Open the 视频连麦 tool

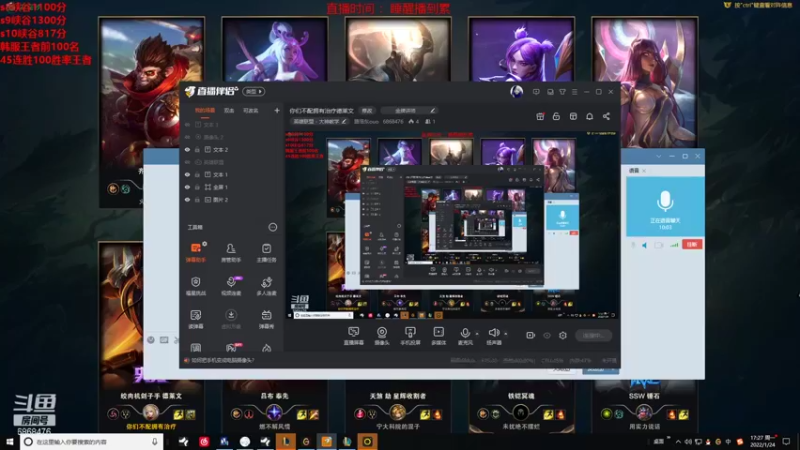[231, 286]
